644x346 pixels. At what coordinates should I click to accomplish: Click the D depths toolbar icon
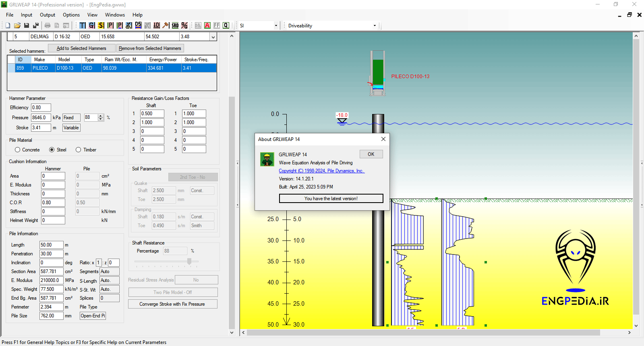pos(157,25)
